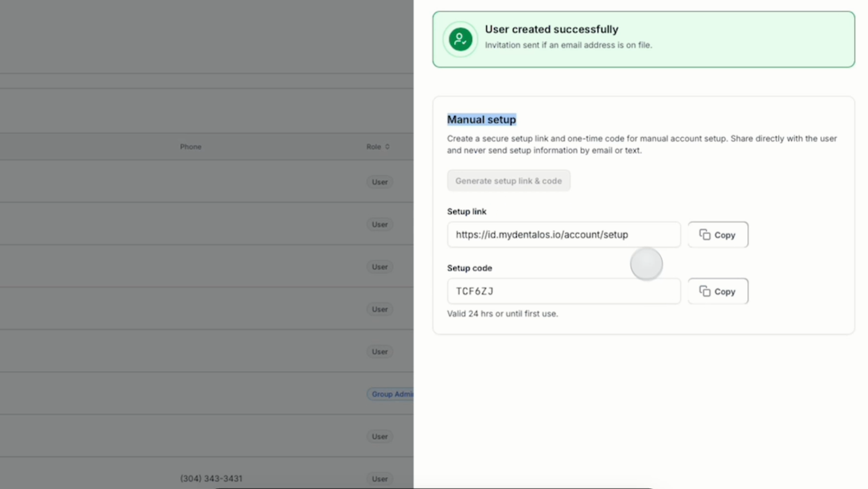Image resolution: width=868 pixels, height=489 pixels.
Task: Click the phone number (304) 343-3431
Action: [x=211, y=478]
